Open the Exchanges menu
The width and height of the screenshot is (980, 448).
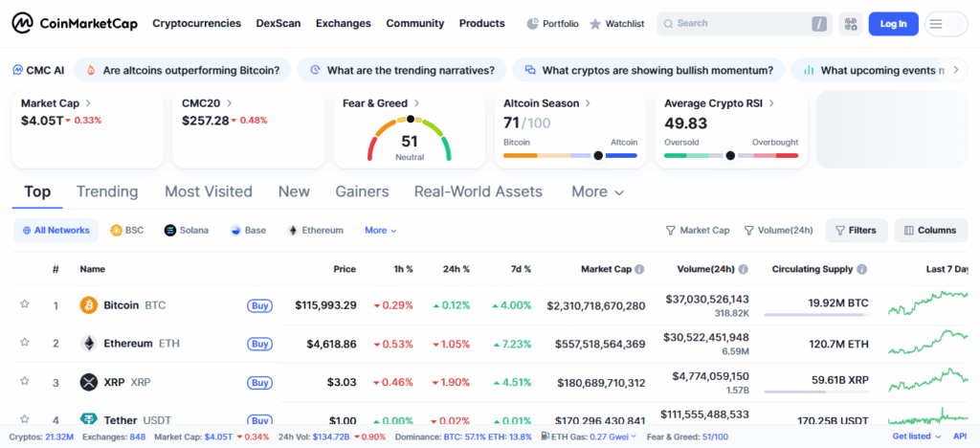pyautogui.click(x=344, y=24)
